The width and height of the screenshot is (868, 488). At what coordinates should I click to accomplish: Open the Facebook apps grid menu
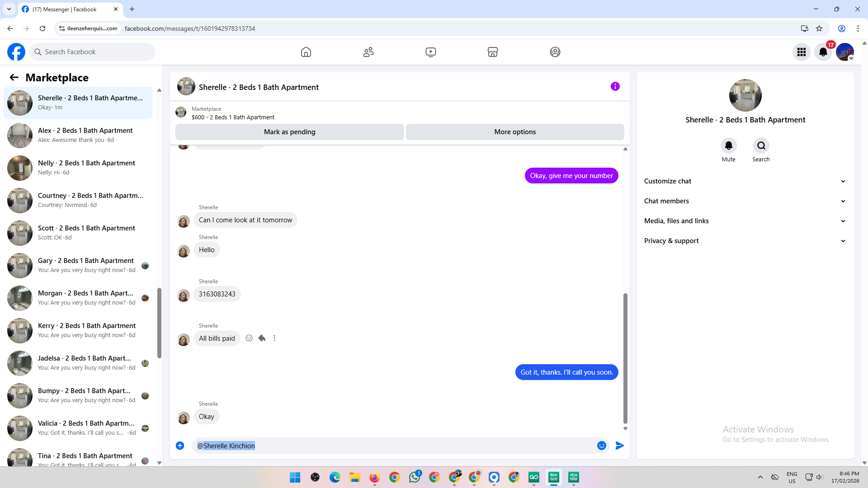coord(801,52)
